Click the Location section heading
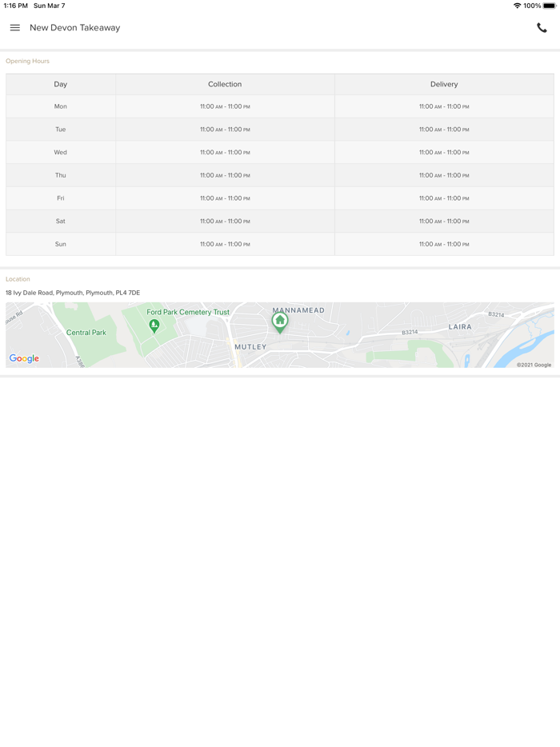This screenshot has width=560, height=747. [18, 279]
